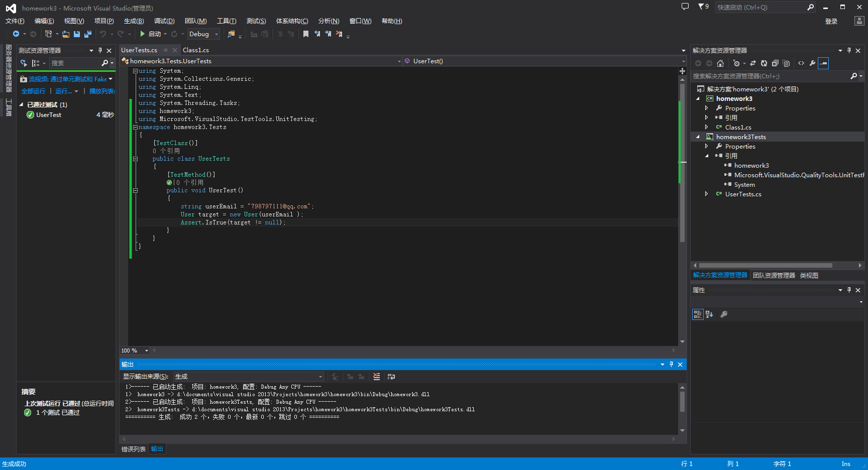868x470 pixels.
Task: Open the homework3.Tests.UserTests class dropdown
Action: (262, 61)
